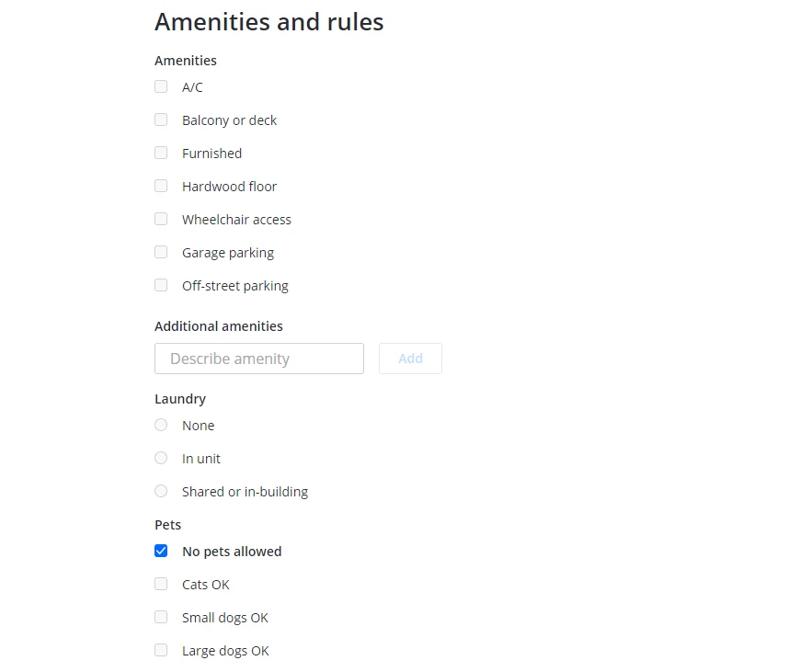The image size is (811, 672).
Task: Click the Describe amenity input field
Action: coord(258,359)
